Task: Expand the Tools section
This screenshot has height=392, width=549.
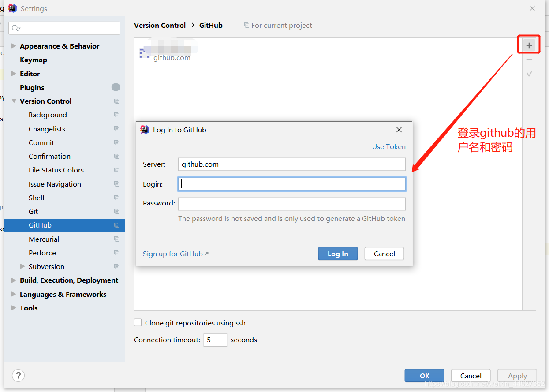Action: (x=14, y=308)
